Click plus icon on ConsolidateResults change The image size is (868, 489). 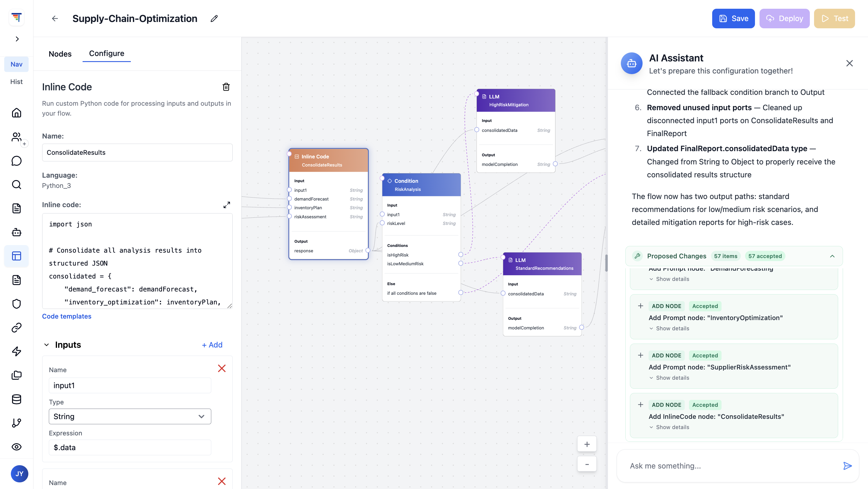click(640, 405)
